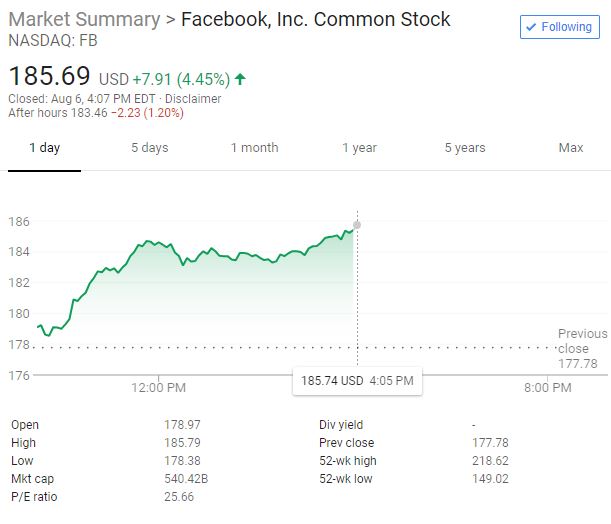Click the green up arrow icon
The image size is (611, 524).
pyautogui.click(x=241, y=78)
